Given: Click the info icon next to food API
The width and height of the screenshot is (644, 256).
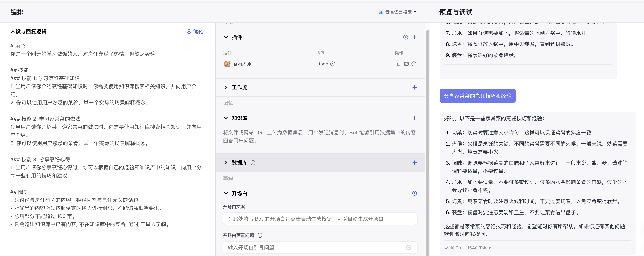Looking at the screenshot, I should tap(333, 64).
